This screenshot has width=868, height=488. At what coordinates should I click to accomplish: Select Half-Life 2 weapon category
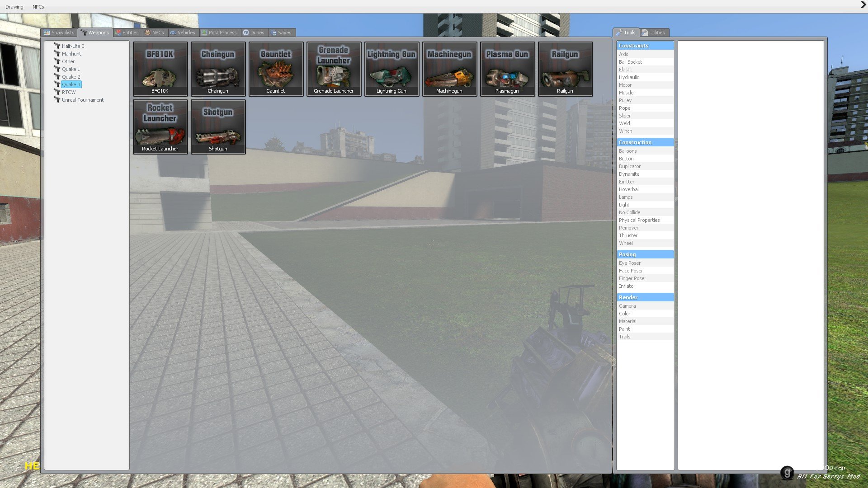coord(73,46)
